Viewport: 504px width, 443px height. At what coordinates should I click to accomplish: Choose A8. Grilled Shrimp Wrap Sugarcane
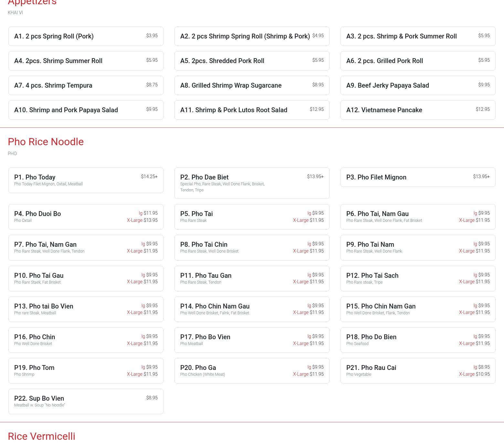coord(252,85)
